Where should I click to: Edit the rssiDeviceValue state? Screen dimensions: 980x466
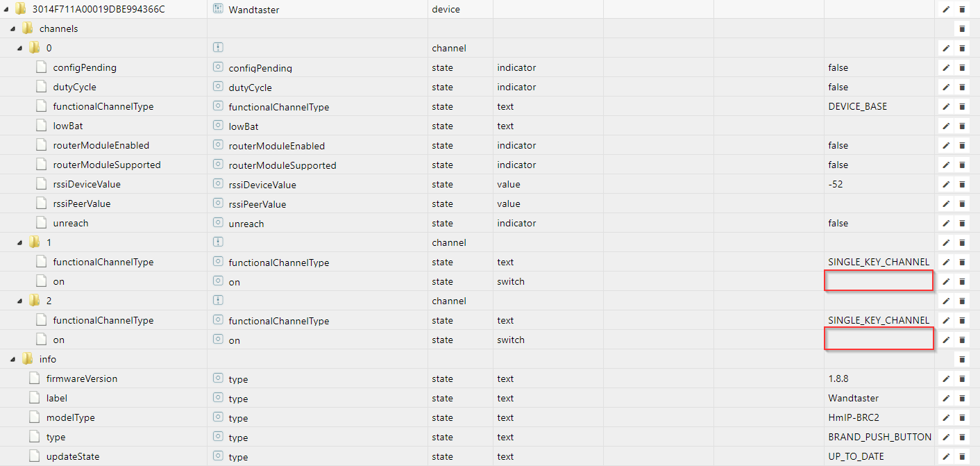[945, 185]
